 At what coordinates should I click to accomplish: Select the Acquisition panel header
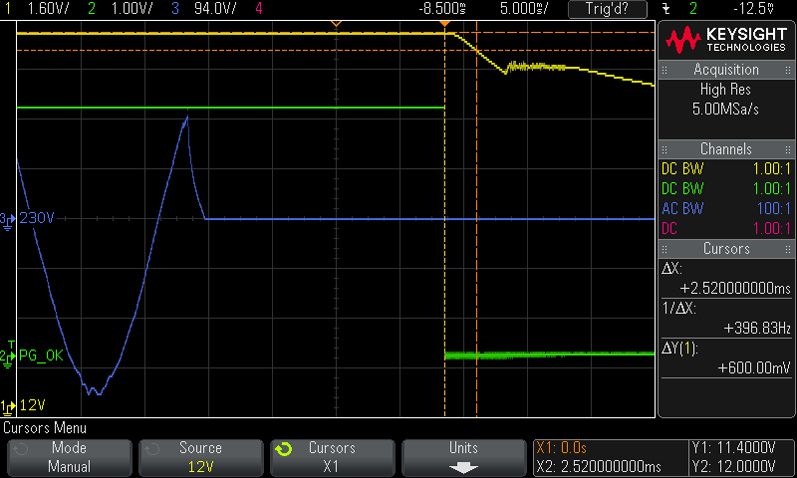725,70
